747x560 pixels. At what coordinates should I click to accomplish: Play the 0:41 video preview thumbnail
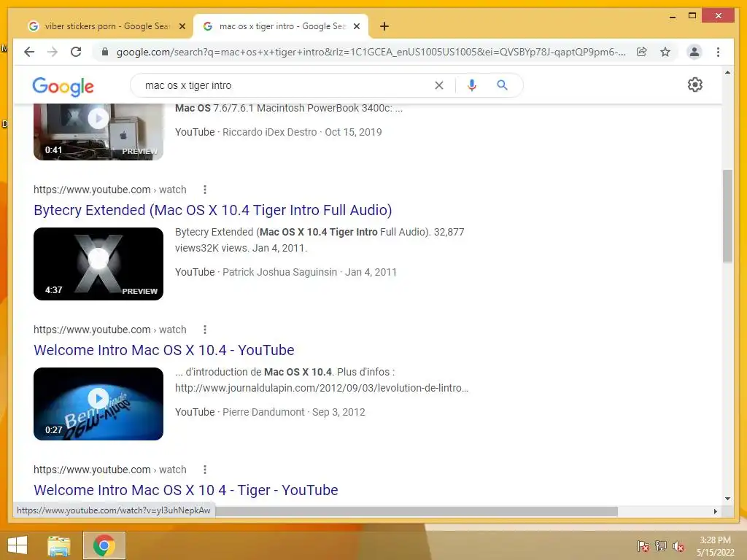tap(98, 132)
